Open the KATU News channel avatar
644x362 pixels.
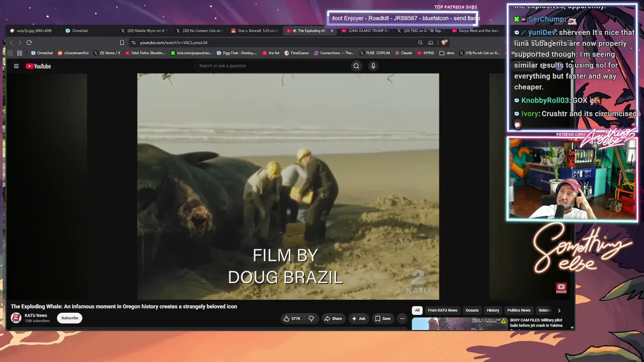pos(16,318)
